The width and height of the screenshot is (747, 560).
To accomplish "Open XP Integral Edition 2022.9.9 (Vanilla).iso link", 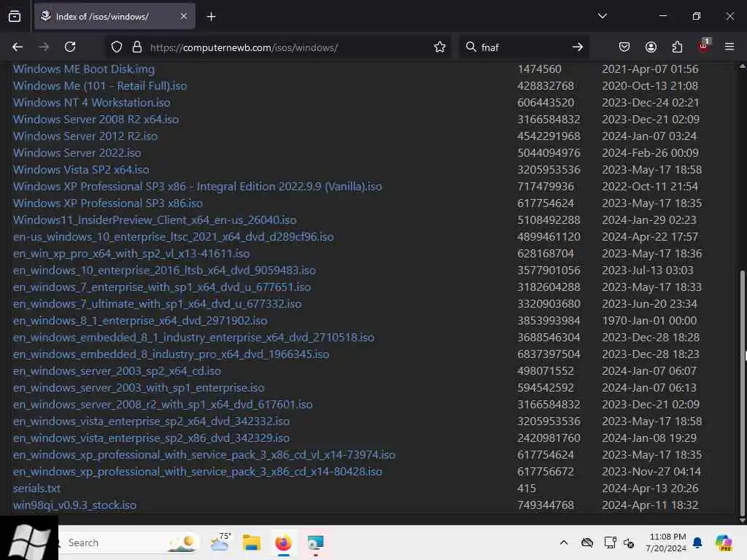I will pyautogui.click(x=198, y=186).
